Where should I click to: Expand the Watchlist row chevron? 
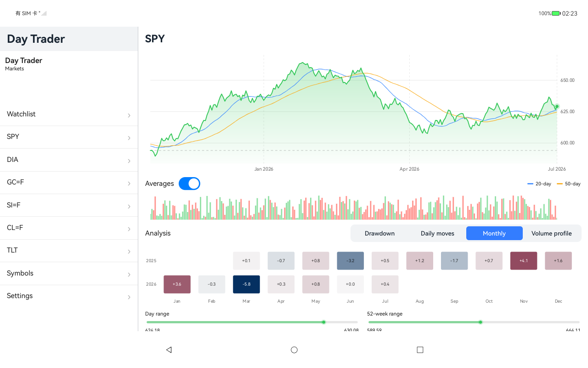point(129,115)
